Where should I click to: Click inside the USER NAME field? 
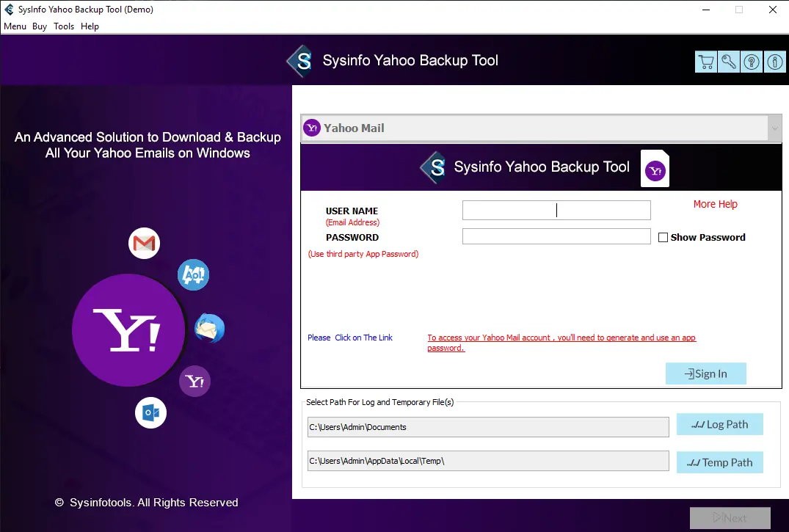point(556,210)
